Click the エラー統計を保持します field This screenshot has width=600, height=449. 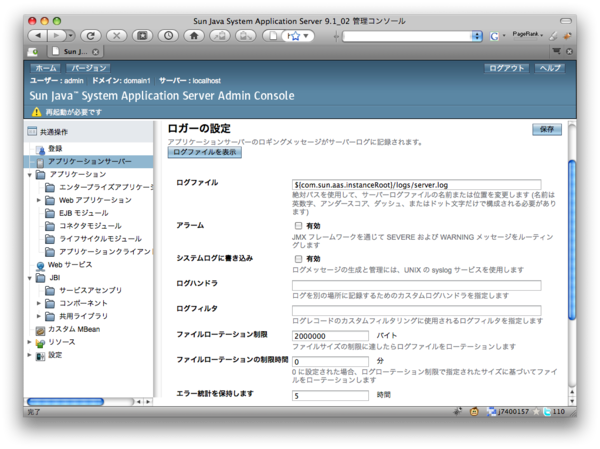coord(330,395)
